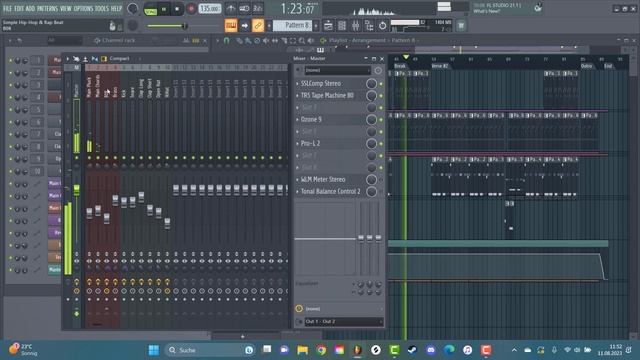Viewport: 640px width, 360px height.
Task: Open the Compact mixer layout dropdown
Action: (119, 59)
